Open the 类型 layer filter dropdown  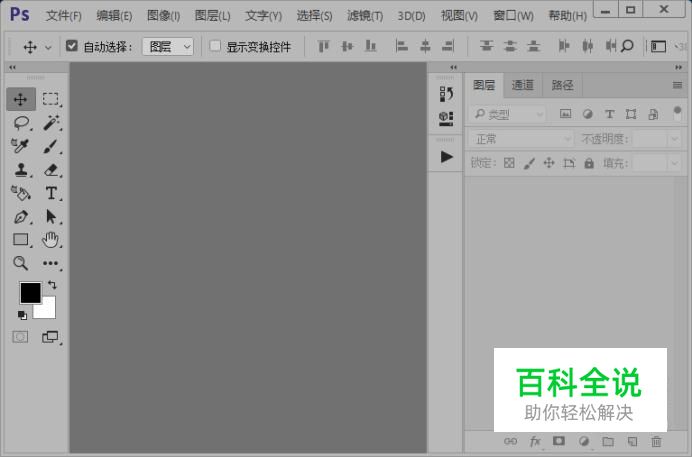tap(508, 114)
